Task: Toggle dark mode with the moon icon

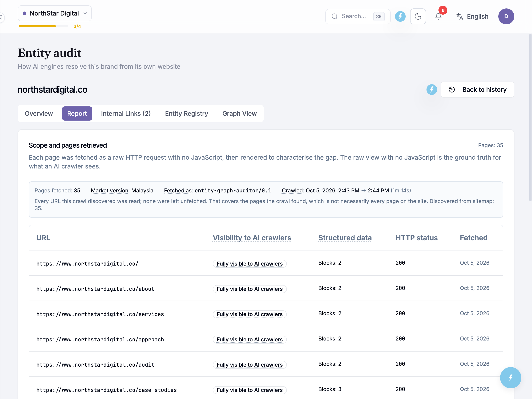Action: pyautogui.click(x=418, y=16)
